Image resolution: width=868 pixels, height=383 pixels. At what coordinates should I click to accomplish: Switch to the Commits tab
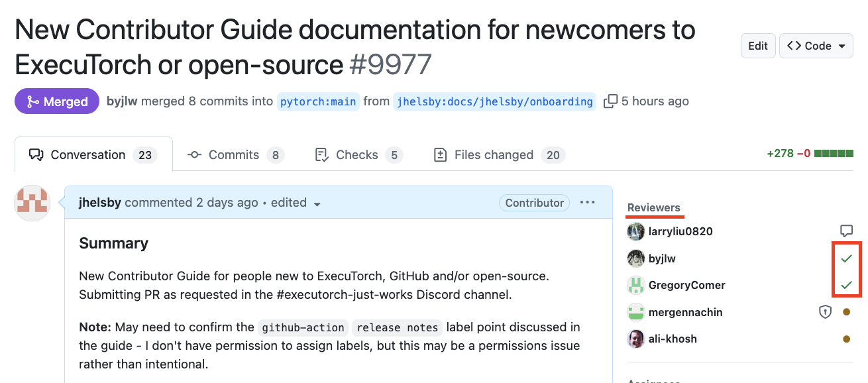235,155
